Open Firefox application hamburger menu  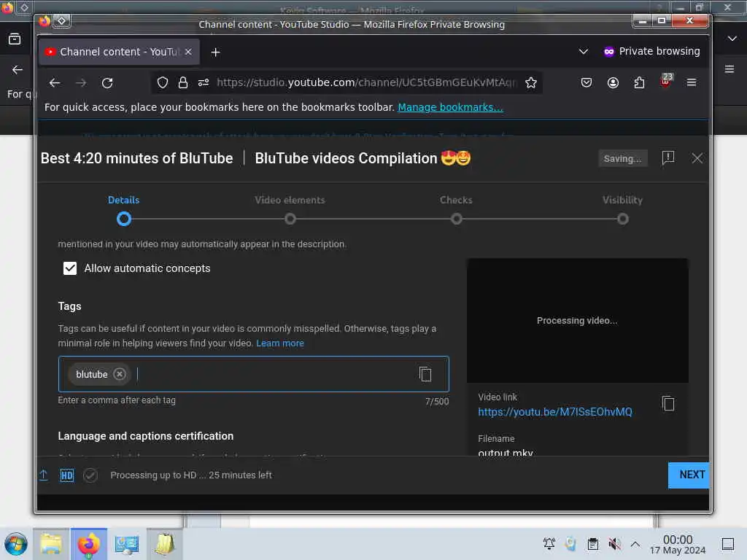coord(692,83)
